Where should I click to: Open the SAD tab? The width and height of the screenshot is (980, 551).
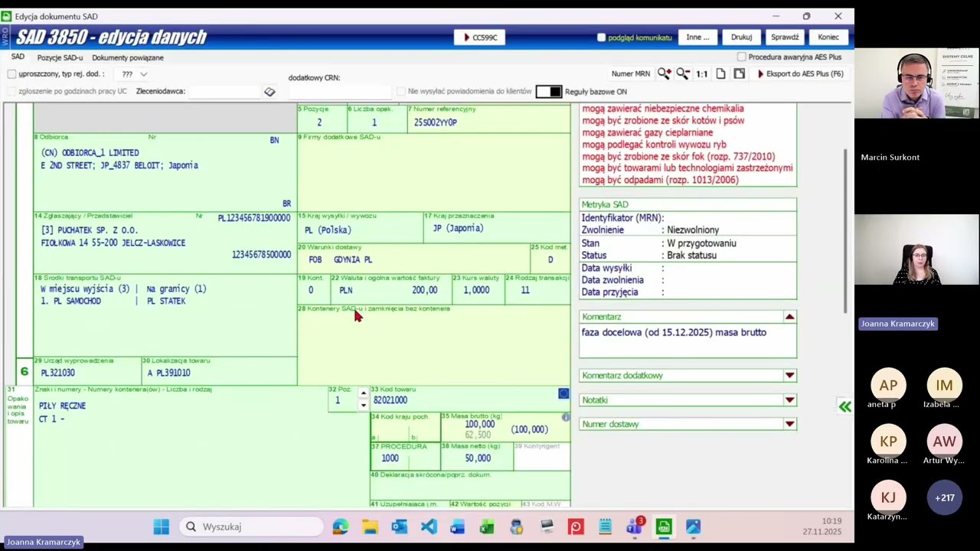point(18,57)
